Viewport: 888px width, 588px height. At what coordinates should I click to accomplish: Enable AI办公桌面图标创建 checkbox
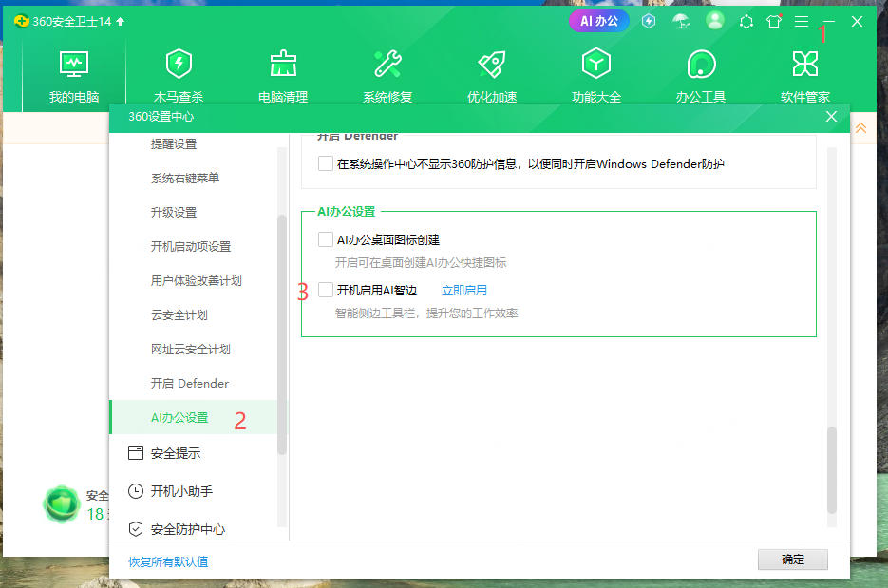pos(325,238)
